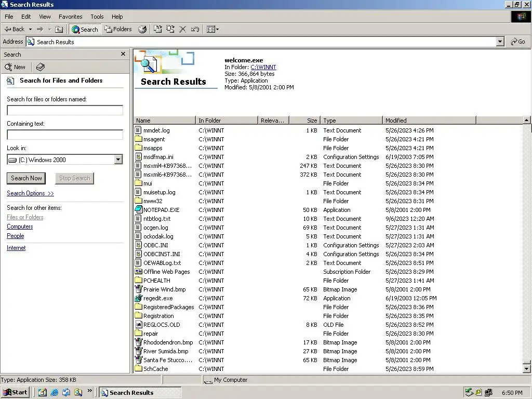This screenshot has height=399, width=532.
Task: Open the Edit menu
Action: point(26,17)
